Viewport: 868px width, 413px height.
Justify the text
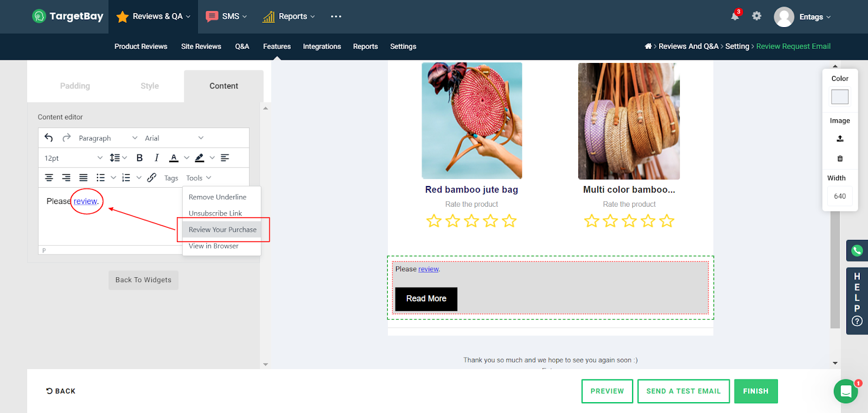[84, 177]
